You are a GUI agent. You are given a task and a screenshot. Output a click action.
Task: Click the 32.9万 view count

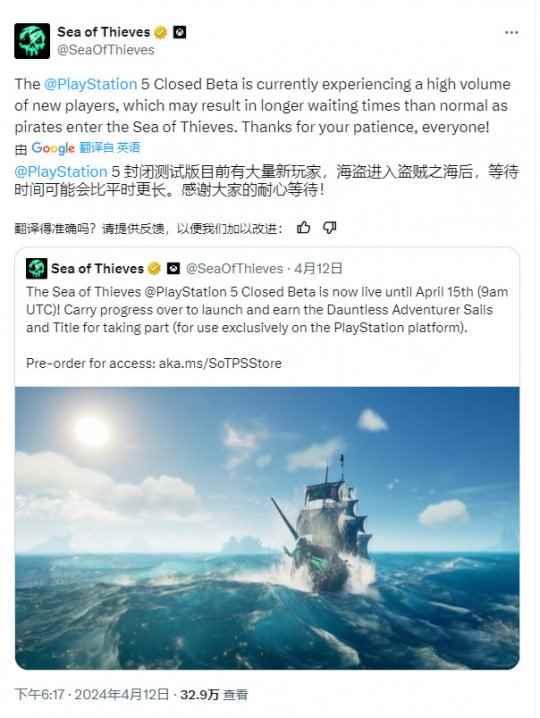(214, 694)
